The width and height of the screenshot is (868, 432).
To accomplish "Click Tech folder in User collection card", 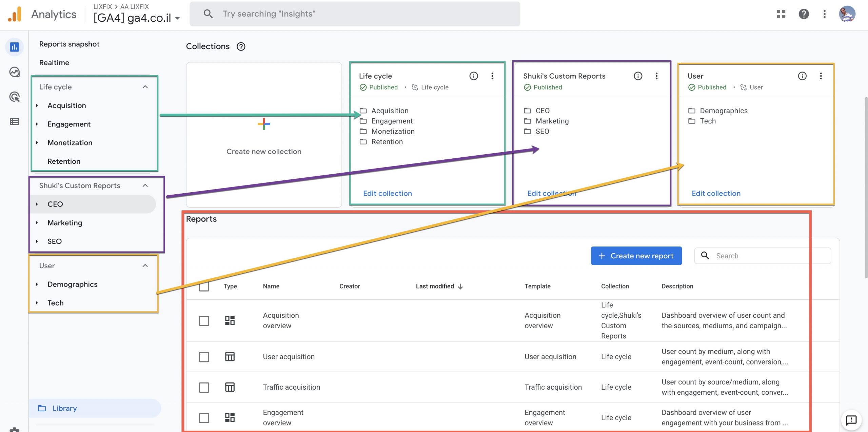I will click(702, 121).
